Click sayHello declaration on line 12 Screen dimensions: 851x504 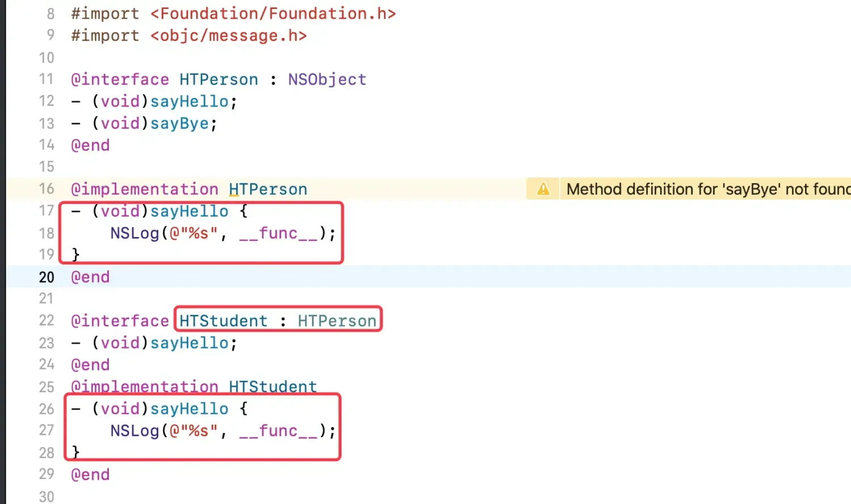[x=189, y=101]
